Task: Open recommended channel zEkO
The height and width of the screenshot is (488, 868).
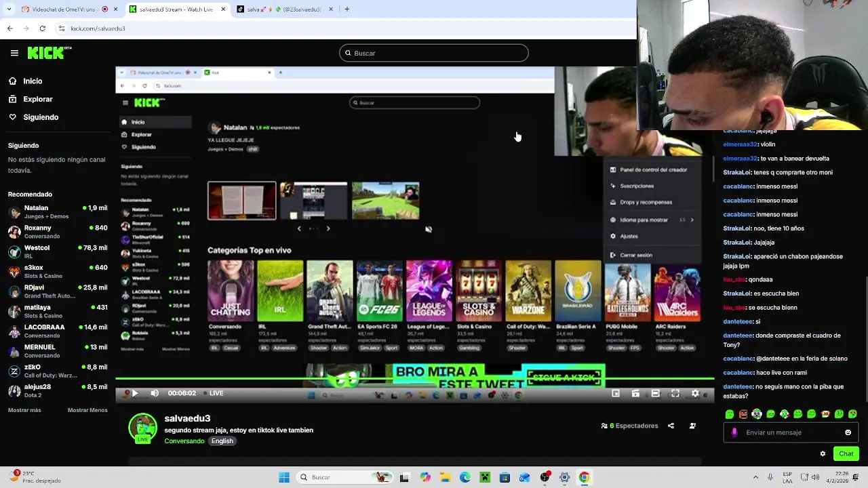Action: point(58,371)
